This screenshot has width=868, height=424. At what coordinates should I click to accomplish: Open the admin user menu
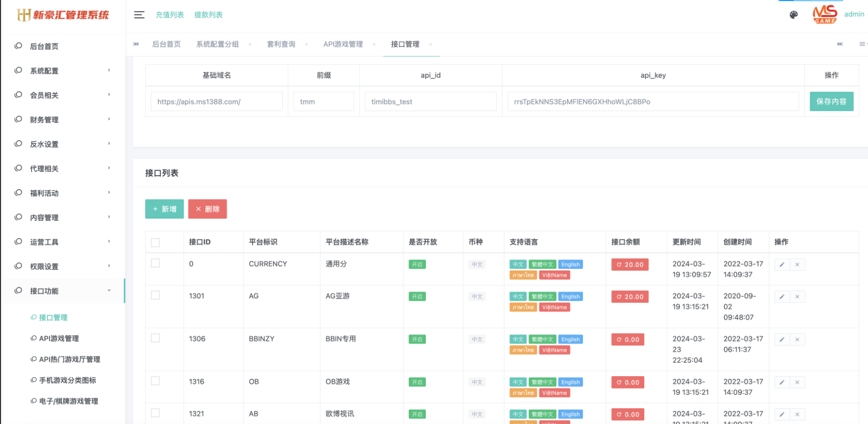[x=854, y=14]
